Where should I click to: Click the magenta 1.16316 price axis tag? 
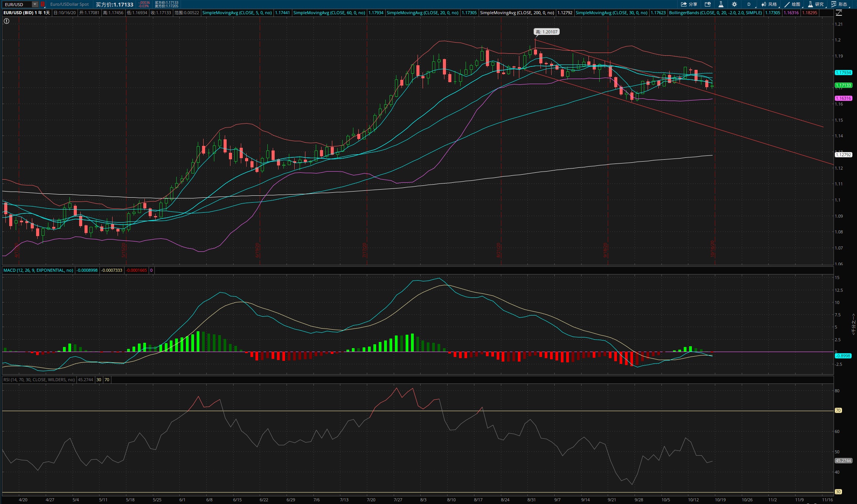point(844,98)
